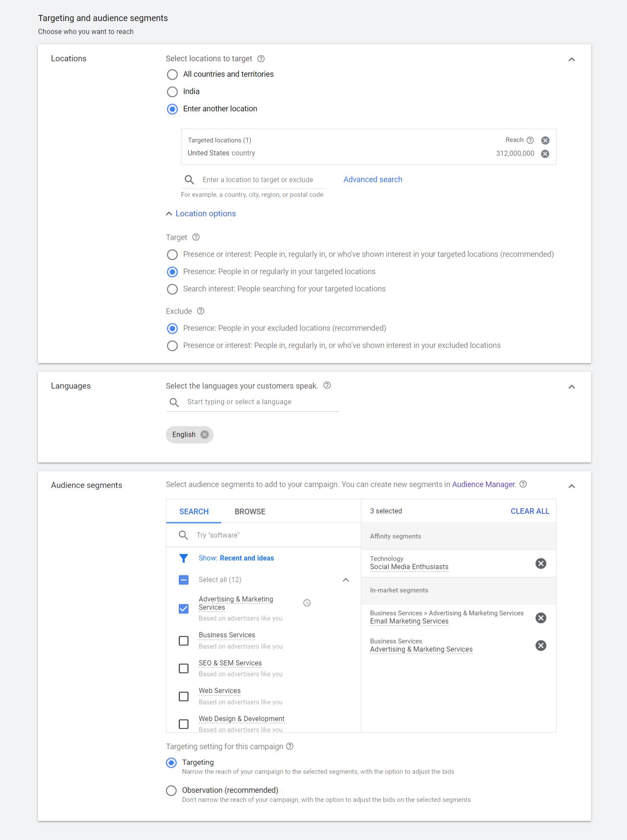Click CLEAR ALL selected segments
This screenshot has height=840, width=627.
(x=530, y=511)
